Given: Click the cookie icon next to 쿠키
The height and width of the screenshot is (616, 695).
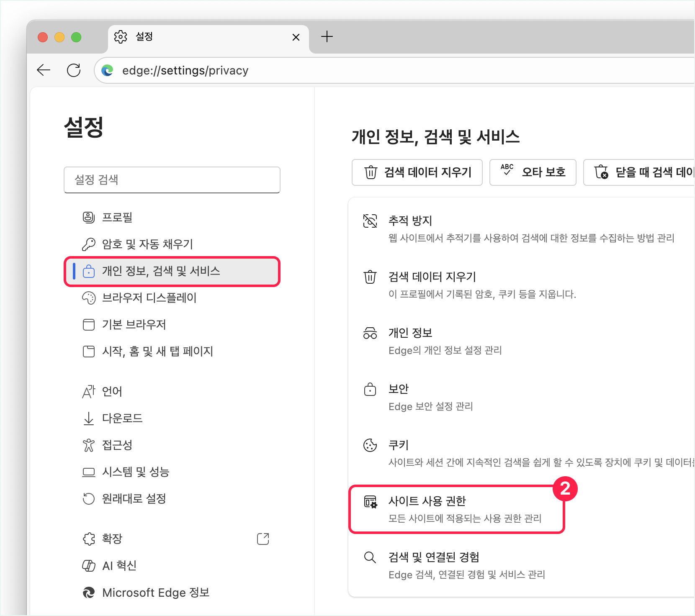Looking at the screenshot, I should click(x=370, y=445).
